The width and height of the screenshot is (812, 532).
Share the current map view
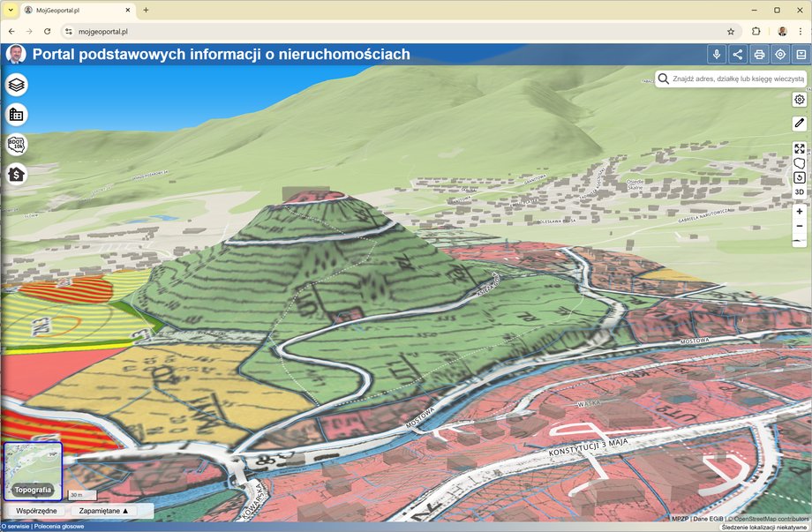pyautogui.click(x=738, y=55)
